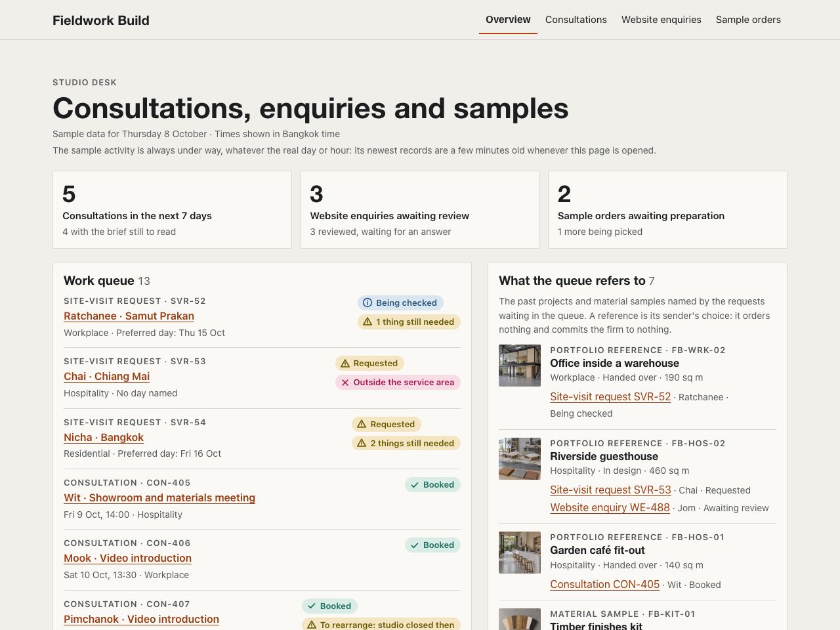Click the Office inside a warehouse thumbnail
Viewport: 840px width, 630px height.
tap(520, 366)
